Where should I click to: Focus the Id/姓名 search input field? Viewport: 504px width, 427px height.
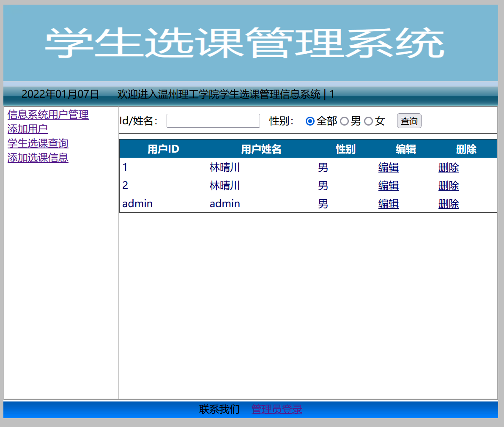click(x=213, y=121)
